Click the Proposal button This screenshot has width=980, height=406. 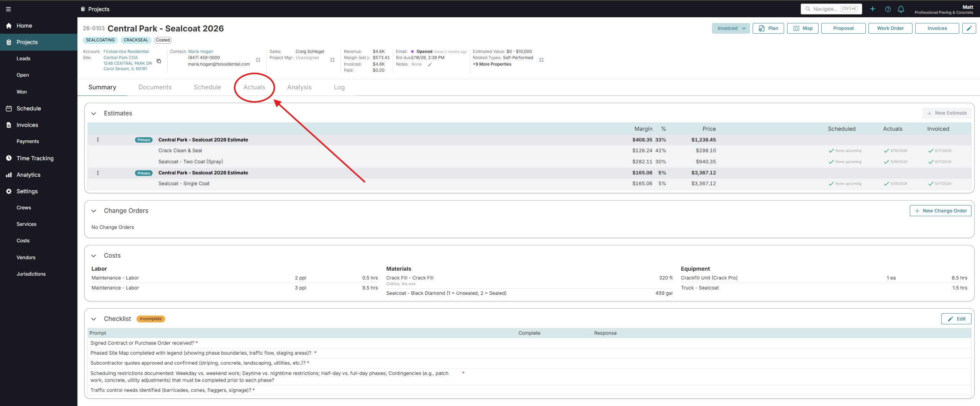(844, 28)
